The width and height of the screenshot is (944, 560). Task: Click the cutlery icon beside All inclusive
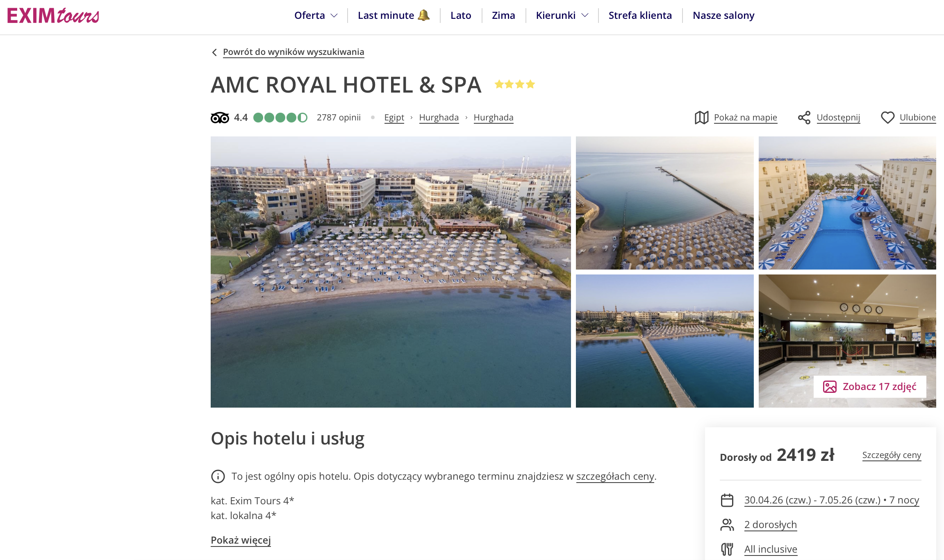(727, 549)
